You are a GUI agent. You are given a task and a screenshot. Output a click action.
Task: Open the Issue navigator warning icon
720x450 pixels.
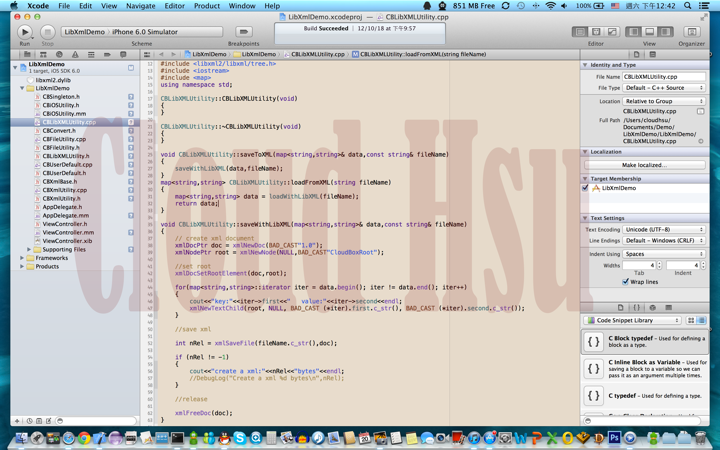click(75, 54)
